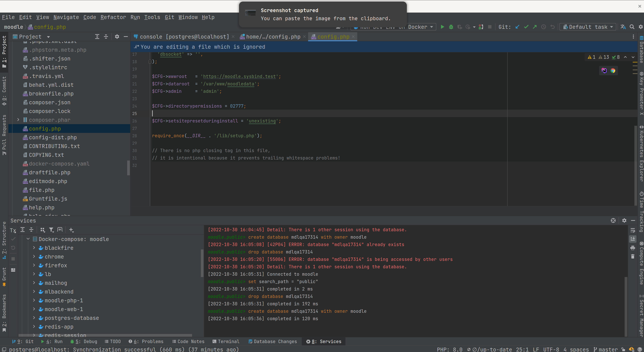Hide the Project tool window

point(126,37)
